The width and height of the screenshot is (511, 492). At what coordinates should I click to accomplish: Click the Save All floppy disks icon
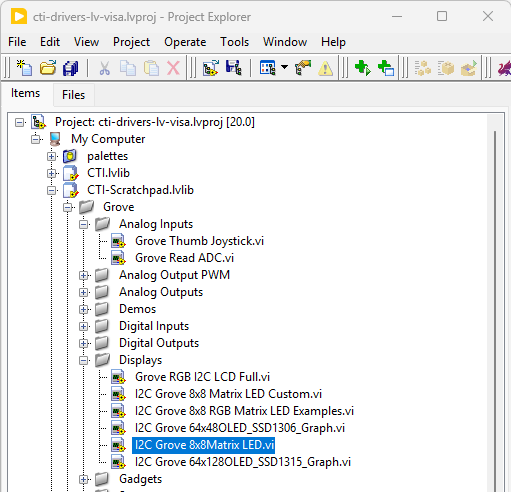click(x=70, y=68)
